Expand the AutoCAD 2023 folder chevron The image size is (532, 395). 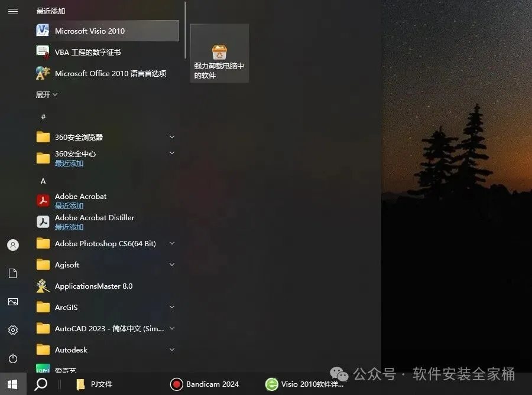tap(172, 328)
